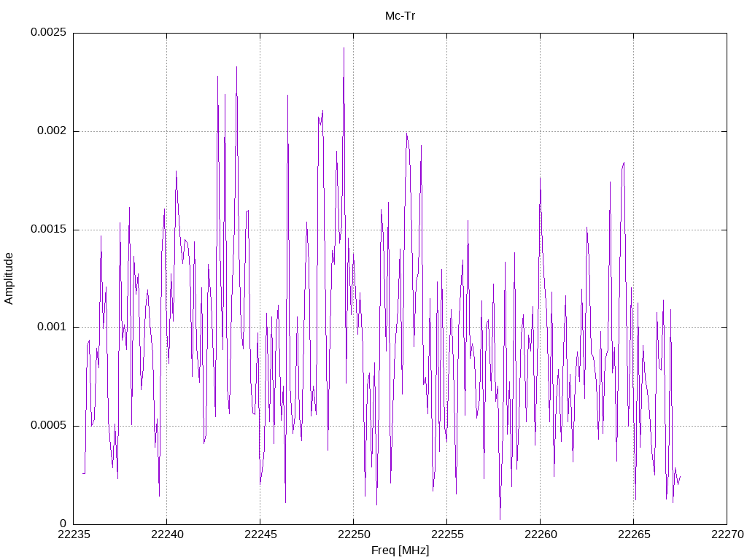Click the 22235 x-axis tick label
The height and width of the screenshot is (560, 747).
74,534
